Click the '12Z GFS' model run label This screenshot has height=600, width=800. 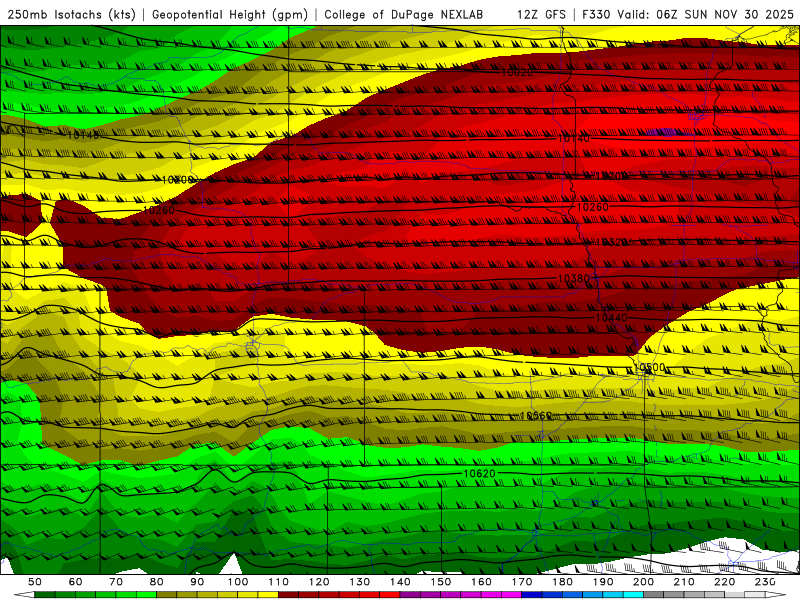tap(541, 14)
